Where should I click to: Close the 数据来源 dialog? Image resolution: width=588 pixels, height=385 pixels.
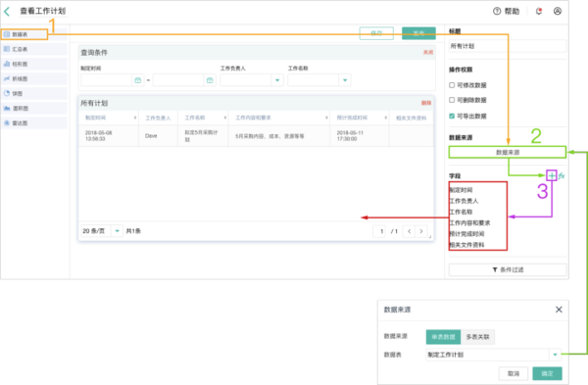[559, 310]
